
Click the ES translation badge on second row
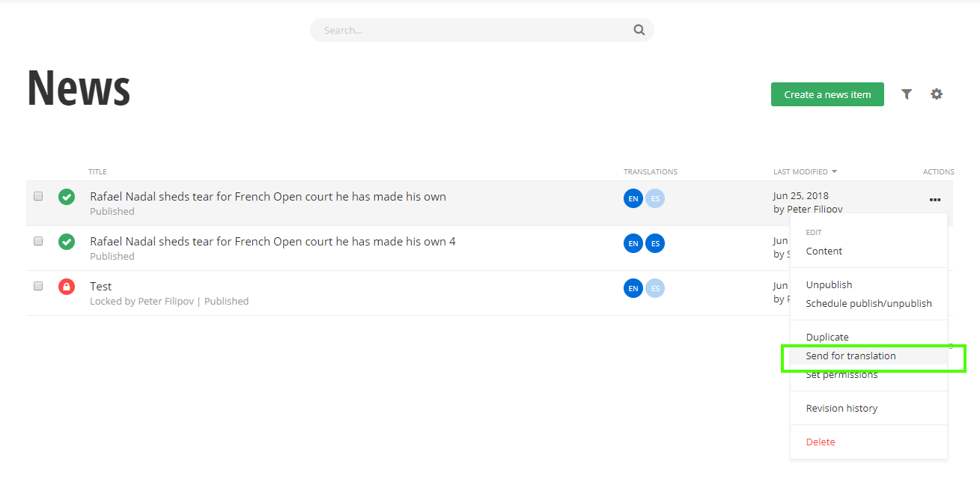pos(655,243)
